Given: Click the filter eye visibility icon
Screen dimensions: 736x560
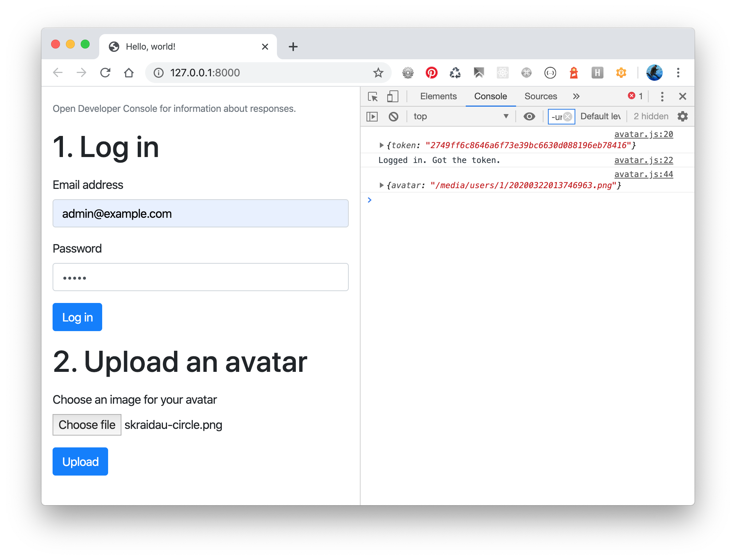Looking at the screenshot, I should (528, 116).
